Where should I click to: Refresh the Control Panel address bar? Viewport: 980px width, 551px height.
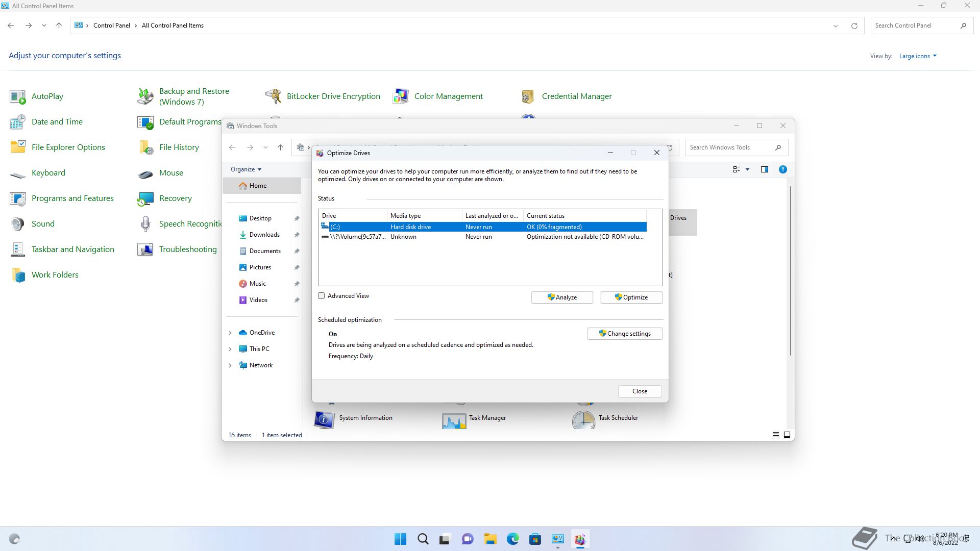pos(854,26)
